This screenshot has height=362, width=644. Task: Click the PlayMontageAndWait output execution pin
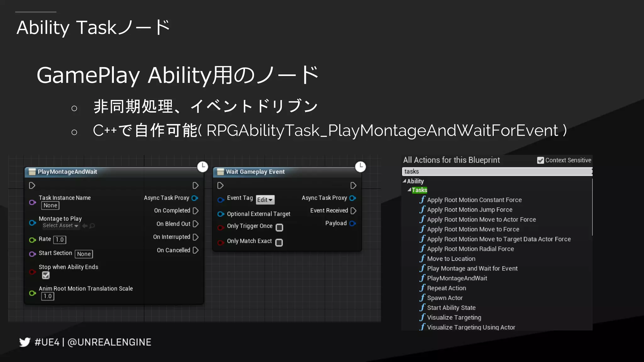tap(195, 185)
